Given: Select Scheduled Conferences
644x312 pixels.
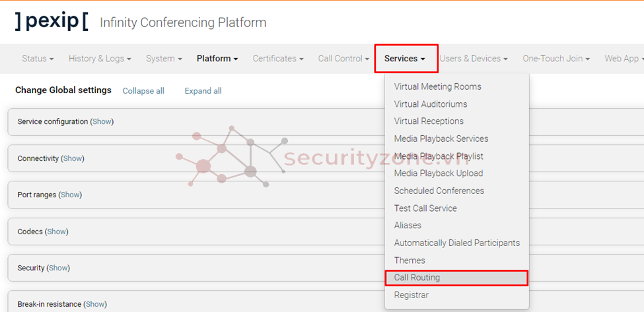Looking at the screenshot, I should 439,191.
